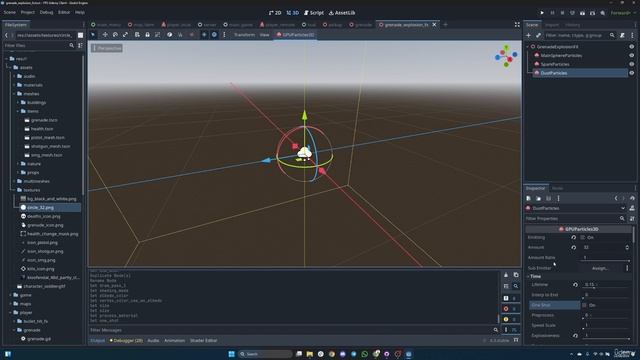Toggle warning messages filter in Output

(510, 319)
